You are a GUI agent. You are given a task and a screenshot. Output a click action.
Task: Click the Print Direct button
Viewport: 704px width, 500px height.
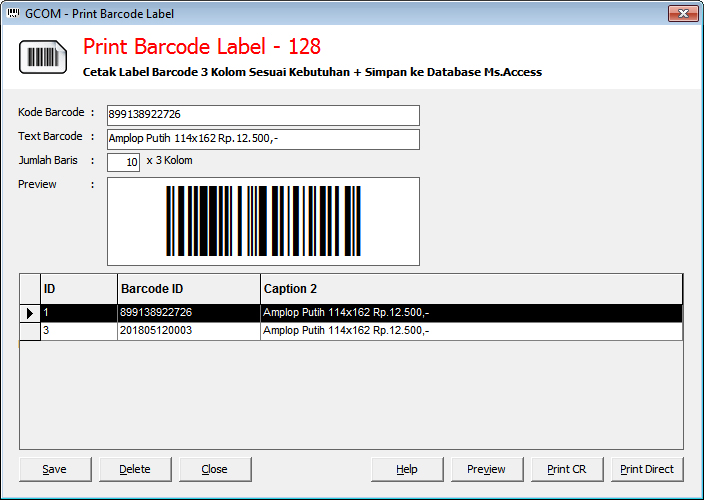647,469
